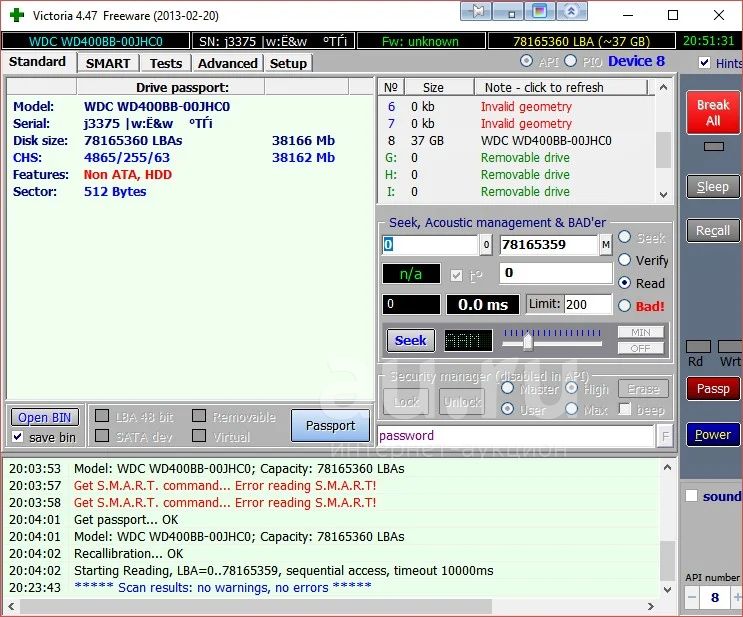
Task: Select the Max security radio button
Action: coord(571,409)
